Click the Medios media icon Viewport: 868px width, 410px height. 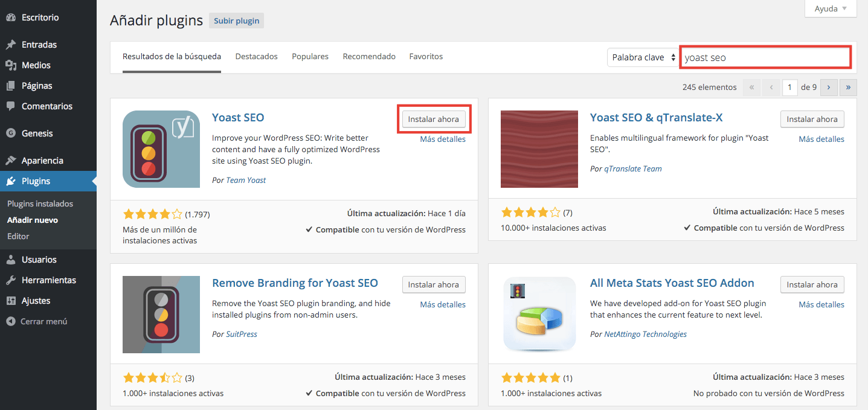pos(10,65)
